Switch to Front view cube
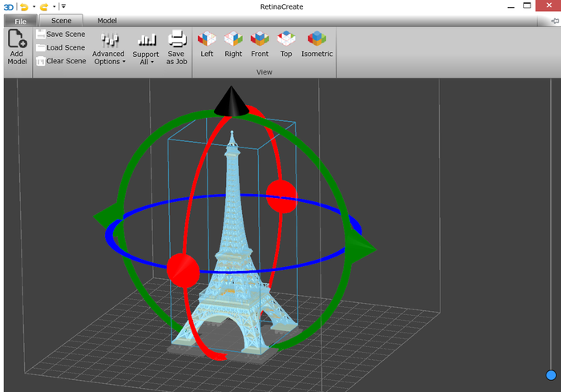Viewport: 561px width, 392px height. [x=260, y=38]
